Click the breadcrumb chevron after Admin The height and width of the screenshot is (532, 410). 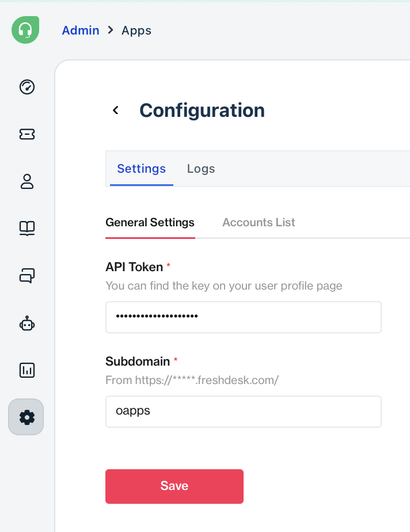click(111, 30)
